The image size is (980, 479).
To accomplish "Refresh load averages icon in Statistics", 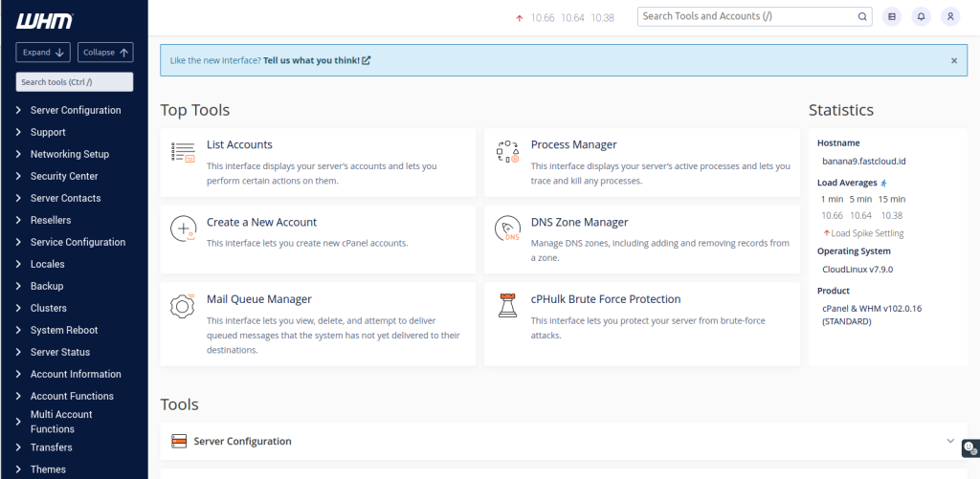I will [884, 183].
